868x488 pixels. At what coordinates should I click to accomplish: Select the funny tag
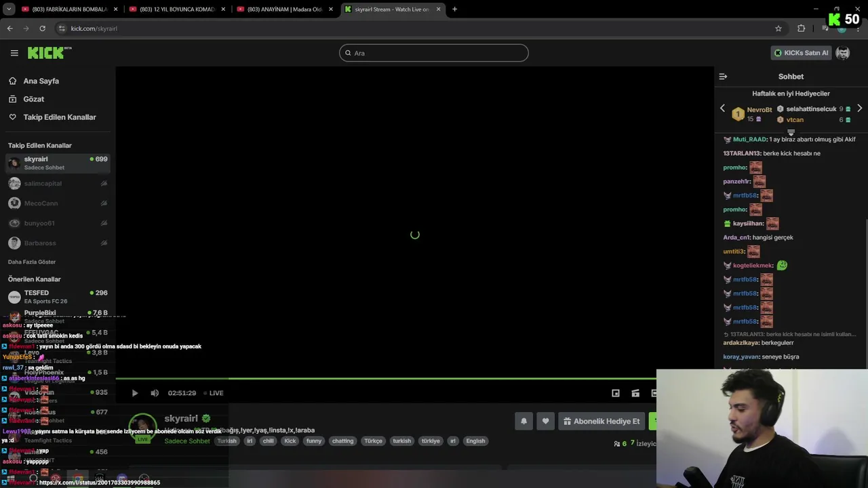314,441
